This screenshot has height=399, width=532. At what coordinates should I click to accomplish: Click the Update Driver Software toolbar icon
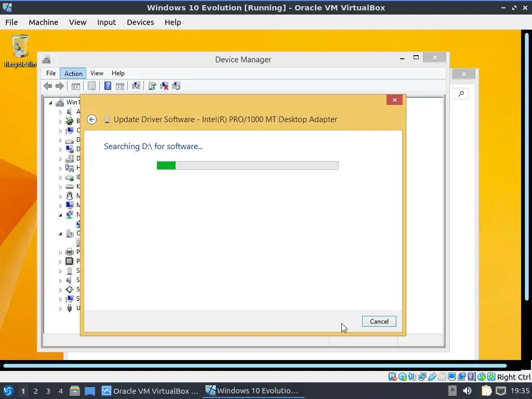(152, 86)
